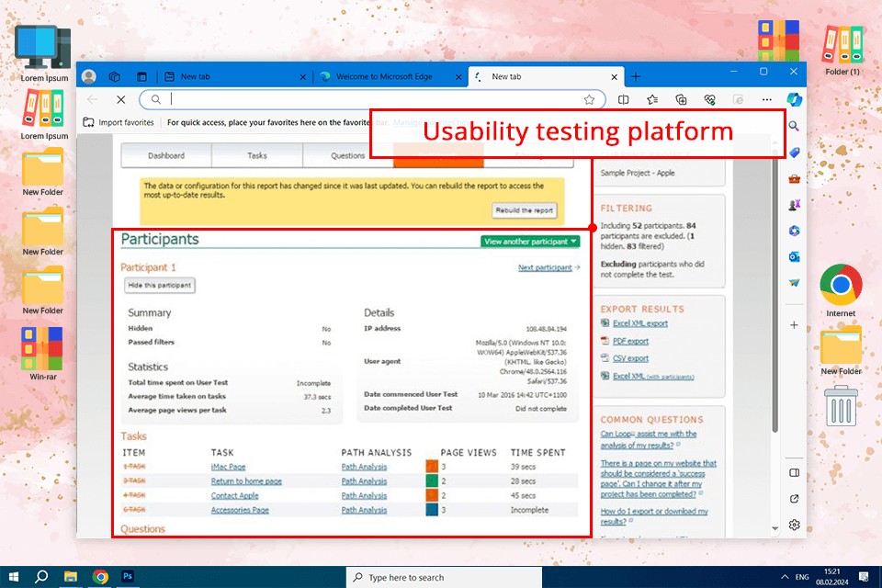
Task: Open the sidebar games chess icon
Action: click(794, 205)
